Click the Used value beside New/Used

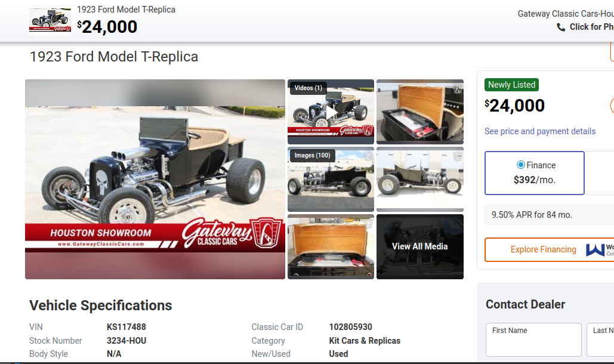coord(338,354)
